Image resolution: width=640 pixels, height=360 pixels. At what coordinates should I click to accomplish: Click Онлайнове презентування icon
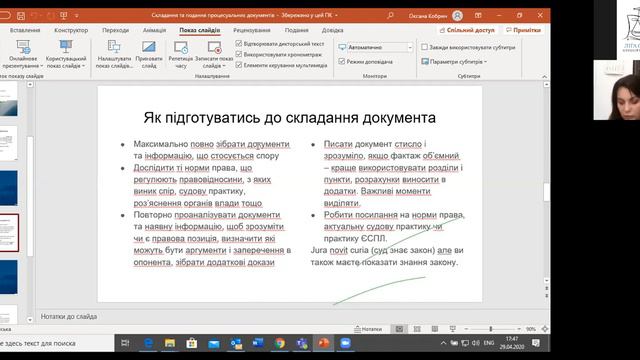click(23, 47)
